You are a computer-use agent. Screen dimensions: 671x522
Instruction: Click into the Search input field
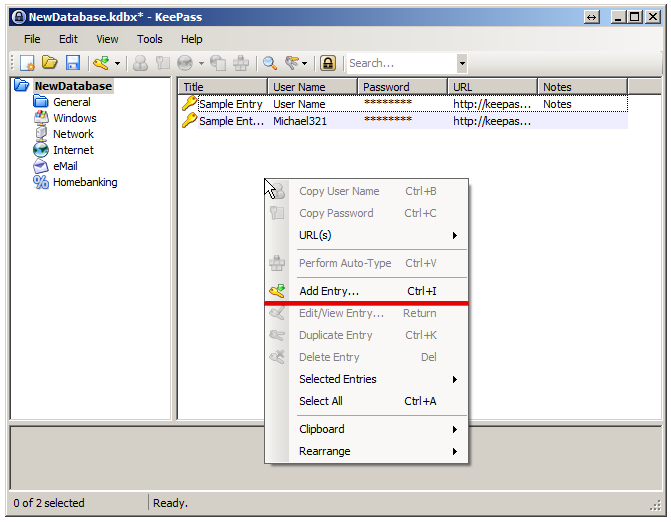click(400, 63)
